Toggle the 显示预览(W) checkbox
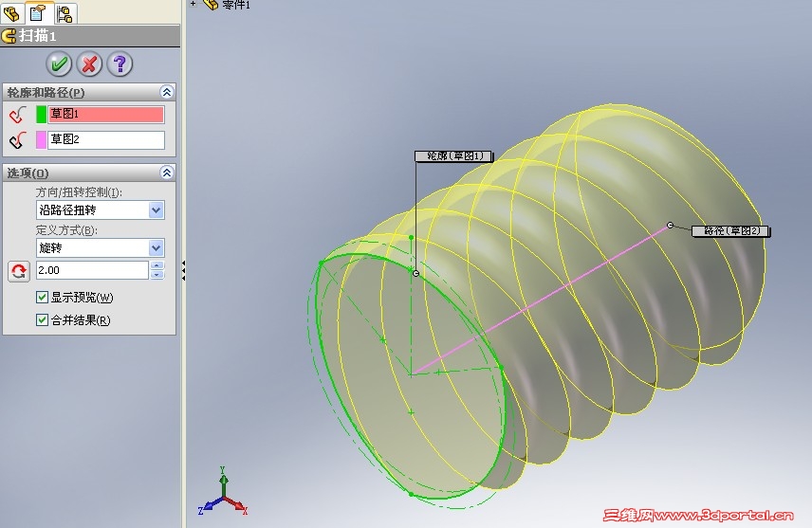Image resolution: width=812 pixels, height=528 pixels. point(42,297)
